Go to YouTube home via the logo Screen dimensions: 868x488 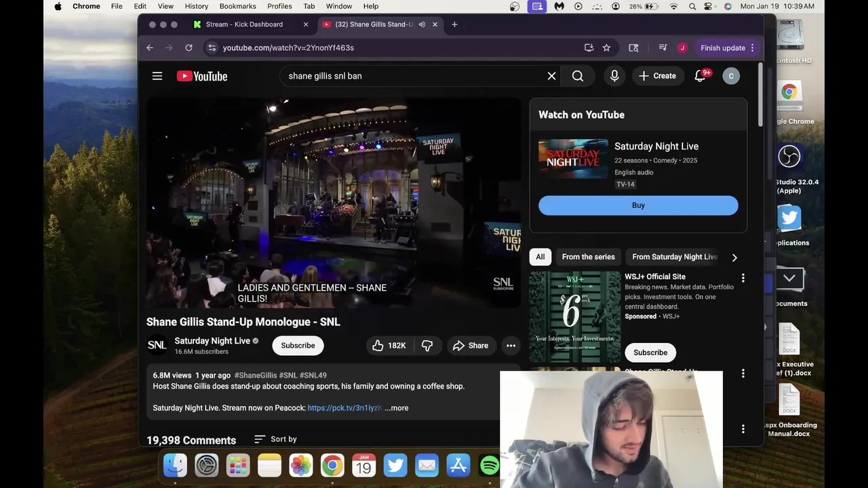pyautogui.click(x=202, y=76)
